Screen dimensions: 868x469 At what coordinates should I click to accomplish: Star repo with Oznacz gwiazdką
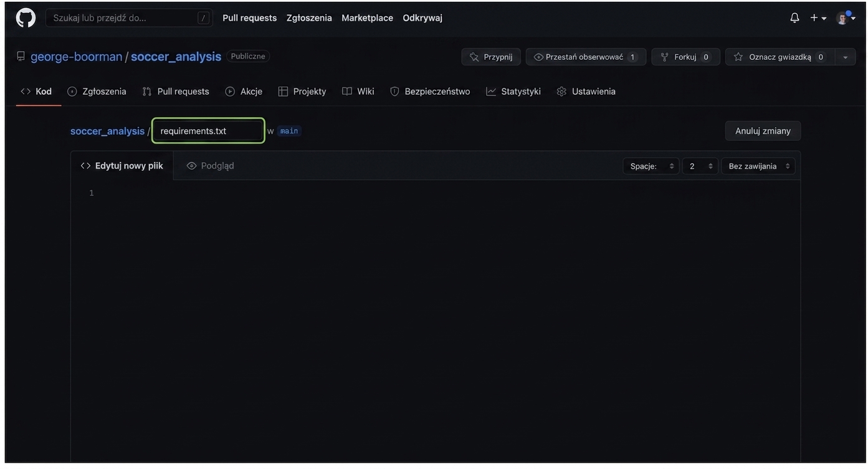click(x=780, y=57)
